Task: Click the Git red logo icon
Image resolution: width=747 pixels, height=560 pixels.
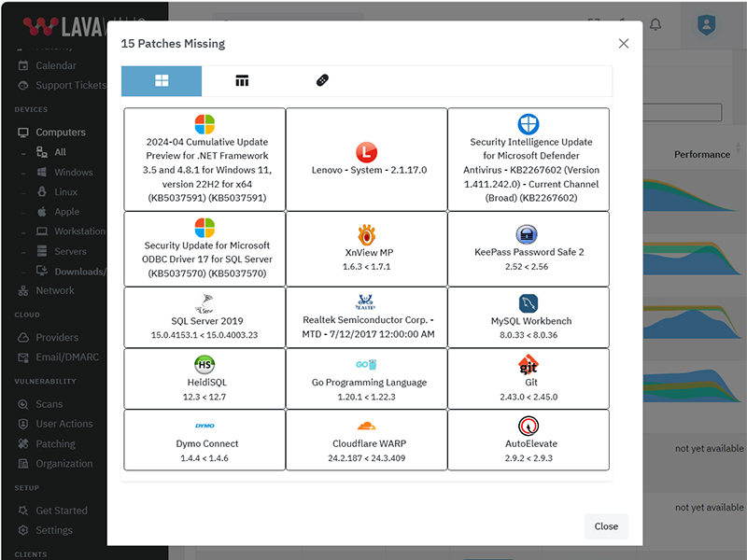Action: point(529,365)
